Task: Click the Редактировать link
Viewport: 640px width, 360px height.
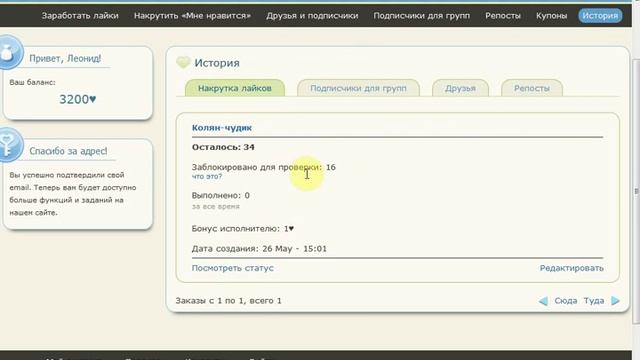Action: point(571,268)
